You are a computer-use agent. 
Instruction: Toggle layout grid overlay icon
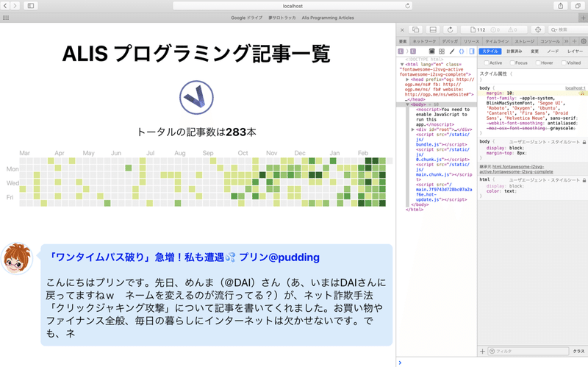coord(442,51)
